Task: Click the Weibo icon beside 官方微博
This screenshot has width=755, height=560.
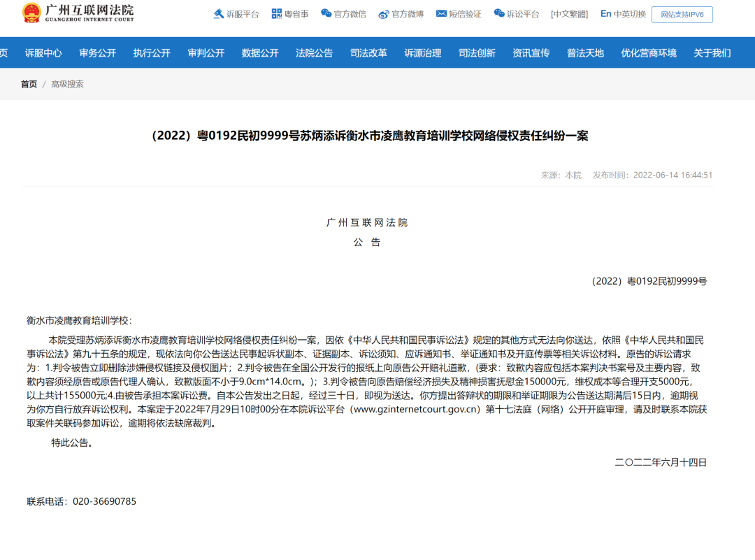Action: (x=383, y=15)
